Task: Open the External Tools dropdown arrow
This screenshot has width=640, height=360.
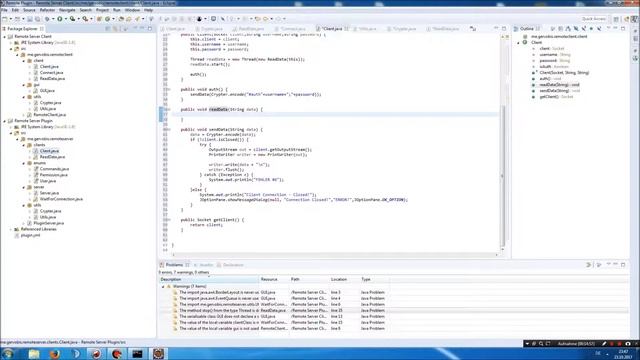Action: point(91,19)
